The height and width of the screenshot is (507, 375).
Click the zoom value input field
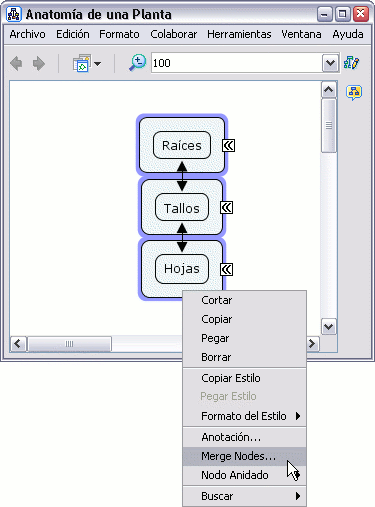(237, 63)
